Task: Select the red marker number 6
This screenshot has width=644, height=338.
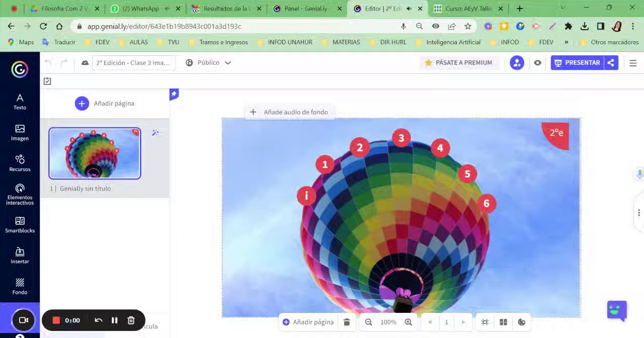Action: [x=486, y=203]
